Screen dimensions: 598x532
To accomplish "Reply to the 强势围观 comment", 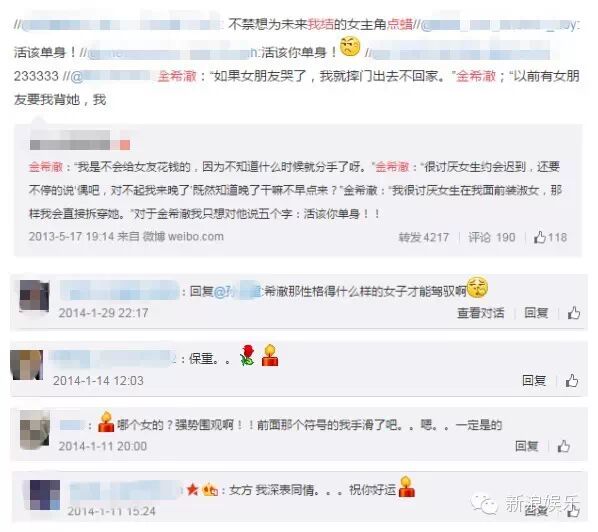I will point(527,446).
